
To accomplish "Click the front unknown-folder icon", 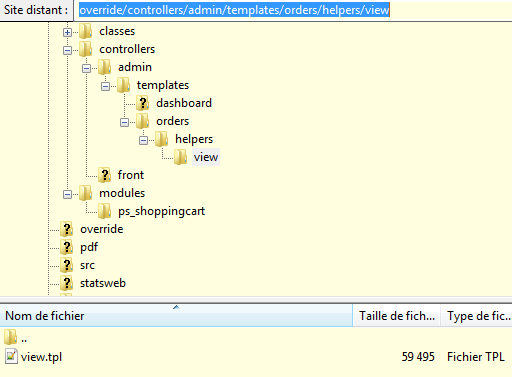I will point(105,175).
